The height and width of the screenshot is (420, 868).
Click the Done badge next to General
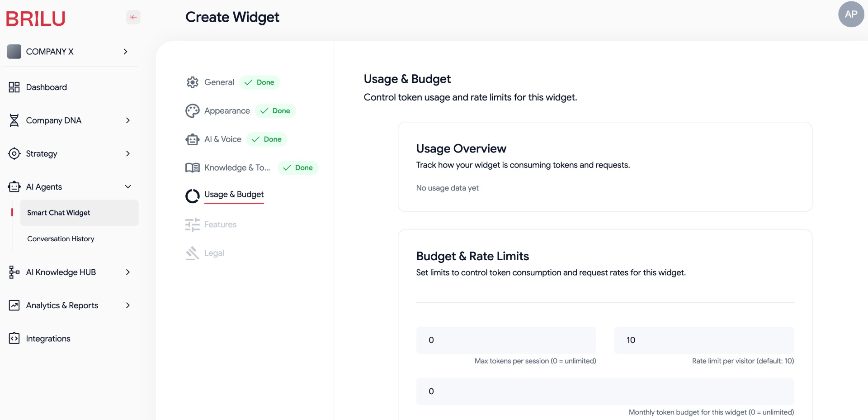(259, 82)
